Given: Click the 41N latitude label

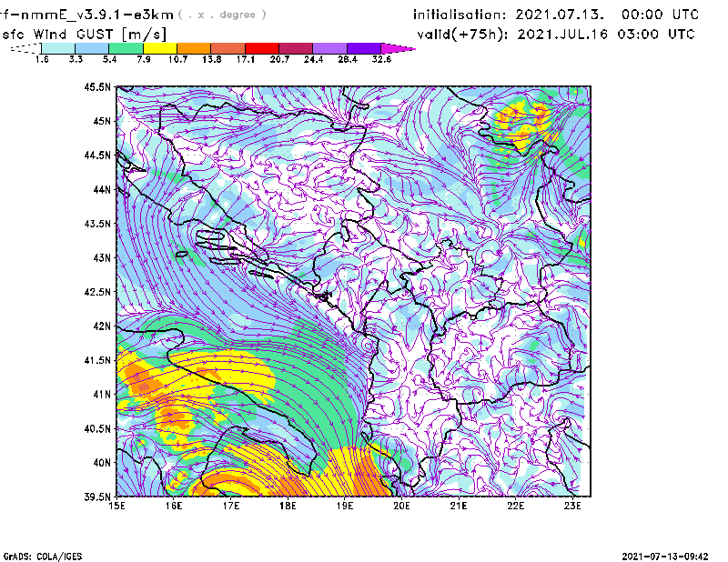Looking at the screenshot, I should pos(102,395).
